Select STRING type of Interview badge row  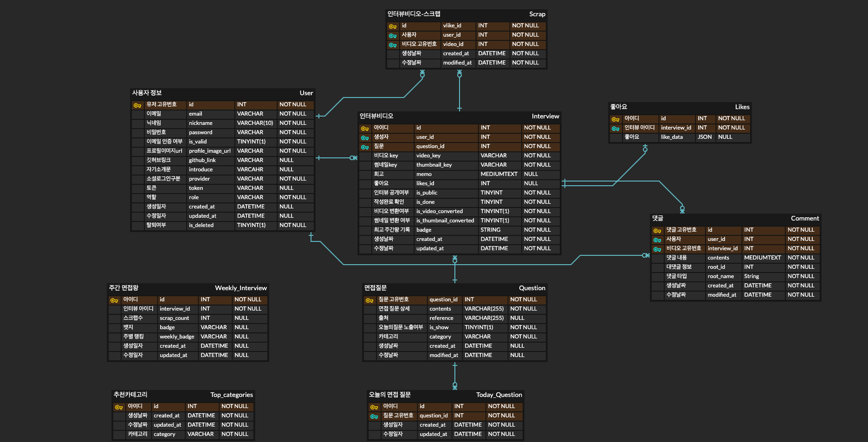(x=491, y=230)
